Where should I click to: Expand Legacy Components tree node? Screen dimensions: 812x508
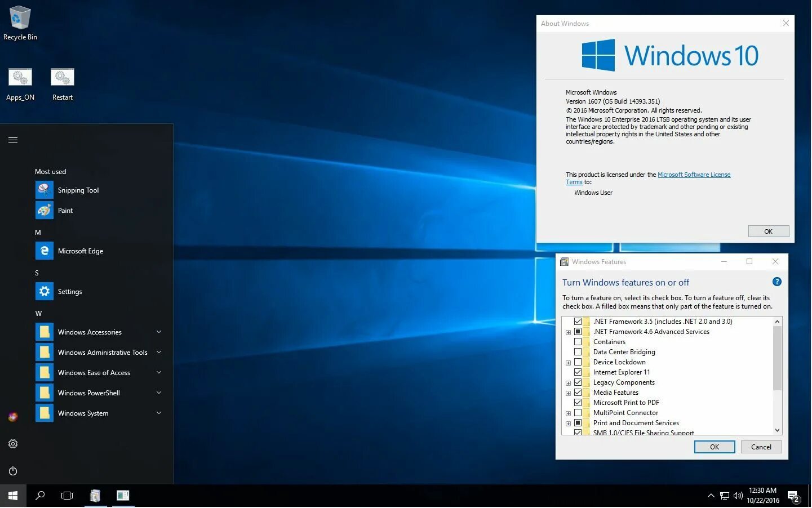pyautogui.click(x=568, y=383)
